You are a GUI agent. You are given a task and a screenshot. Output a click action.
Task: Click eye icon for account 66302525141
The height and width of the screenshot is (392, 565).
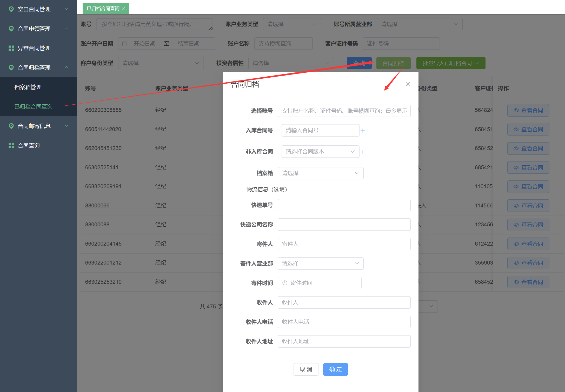[516, 168]
